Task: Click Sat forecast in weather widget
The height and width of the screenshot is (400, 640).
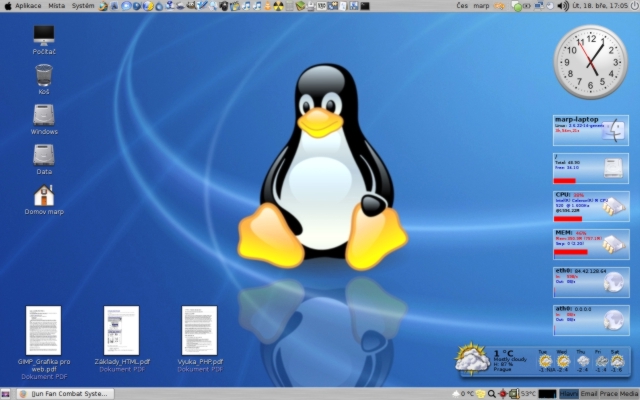Action: click(x=616, y=360)
